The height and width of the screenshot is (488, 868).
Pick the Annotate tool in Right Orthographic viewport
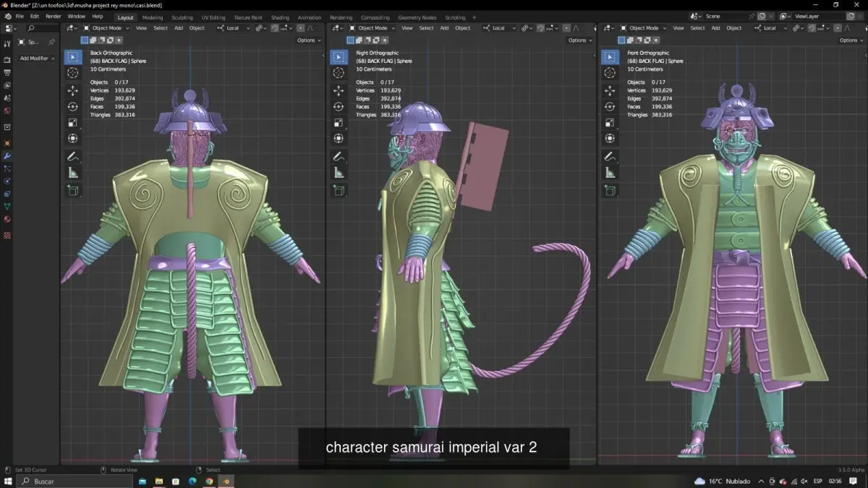pos(339,156)
